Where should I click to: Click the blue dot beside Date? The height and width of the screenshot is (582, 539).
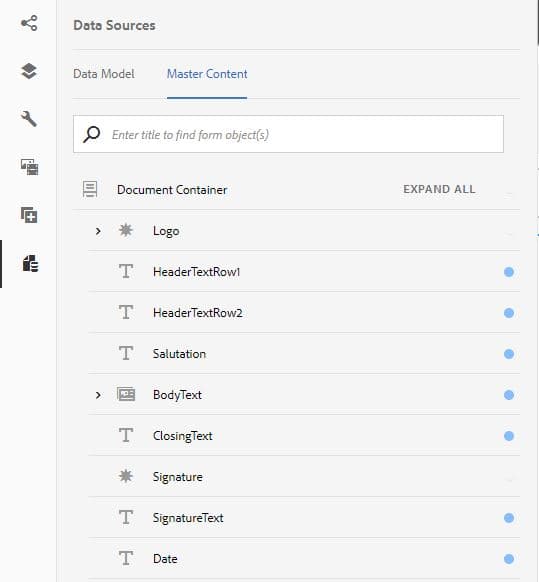click(509, 559)
